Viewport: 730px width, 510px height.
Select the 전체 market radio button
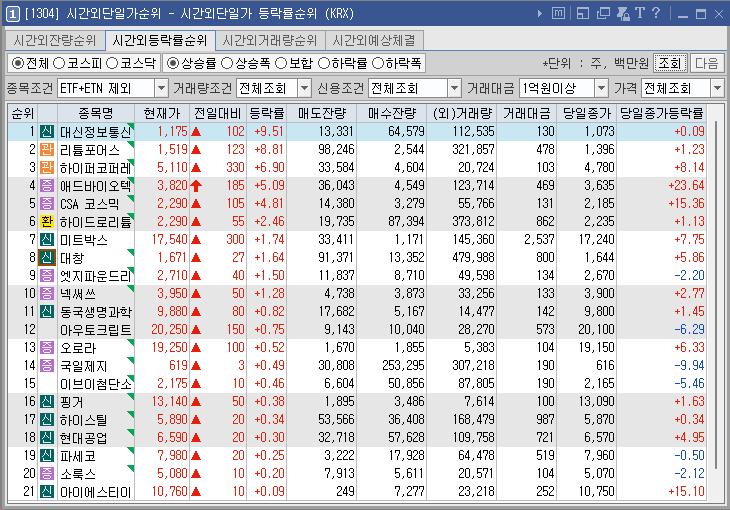pos(18,63)
